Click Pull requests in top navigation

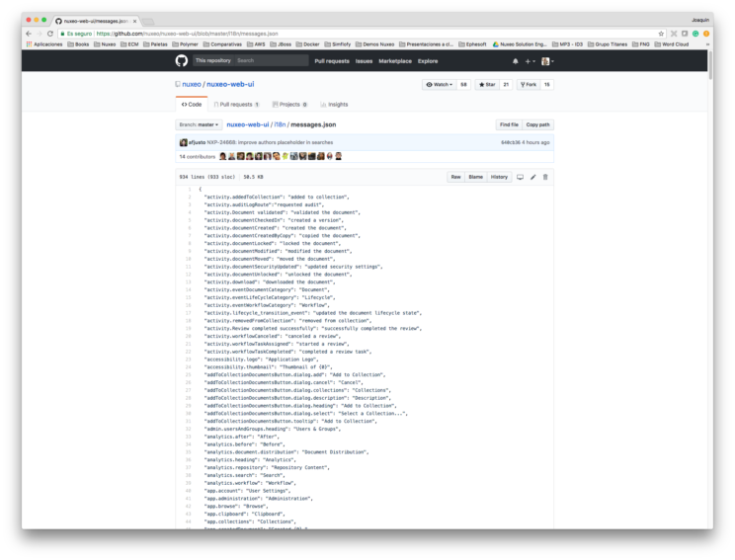pos(332,61)
